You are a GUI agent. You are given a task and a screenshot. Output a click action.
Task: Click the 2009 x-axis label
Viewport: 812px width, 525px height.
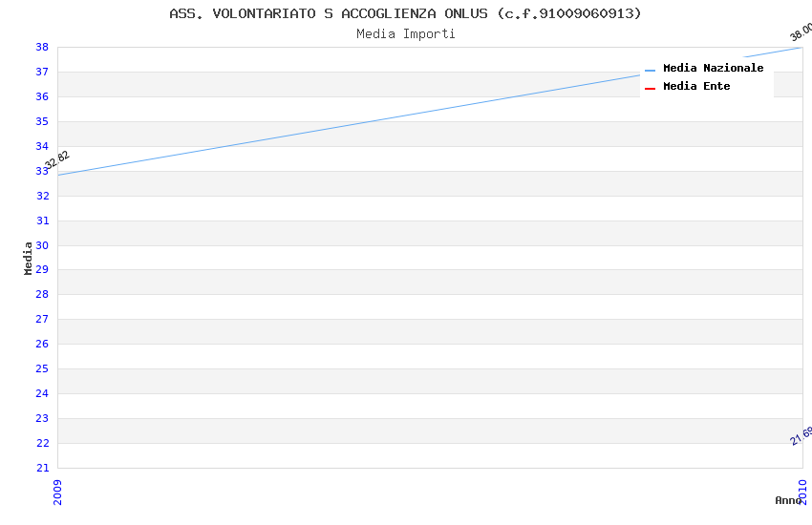click(x=57, y=493)
